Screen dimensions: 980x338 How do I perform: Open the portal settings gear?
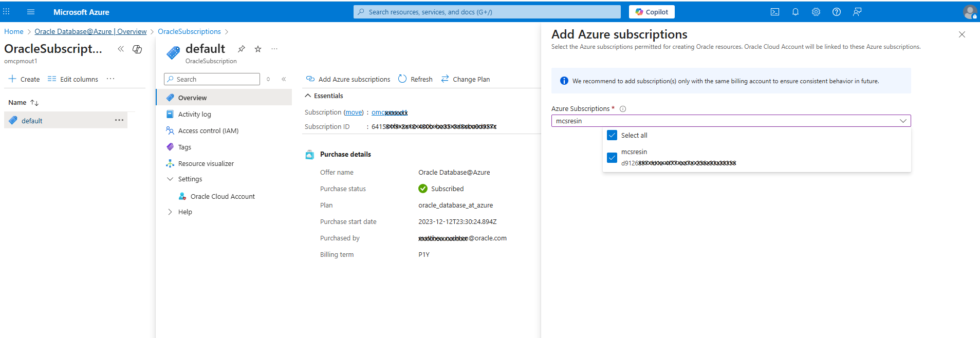(816, 12)
